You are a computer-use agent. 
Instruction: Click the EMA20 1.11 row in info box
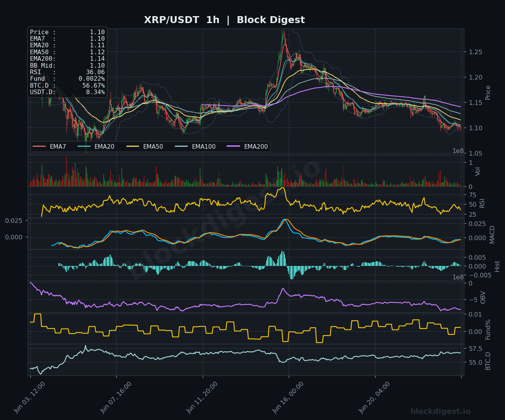tap(67, 45)
